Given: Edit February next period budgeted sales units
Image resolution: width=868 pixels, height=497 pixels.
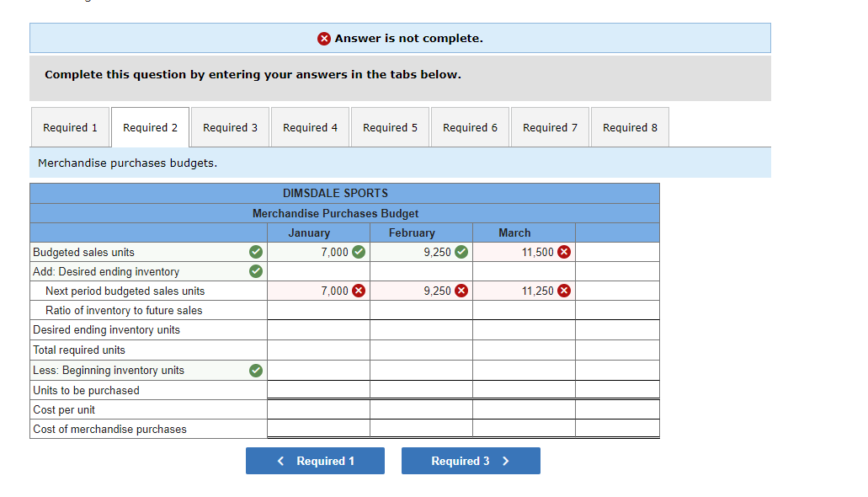Looking at the screenshot, I should click(x=421, y=291).
